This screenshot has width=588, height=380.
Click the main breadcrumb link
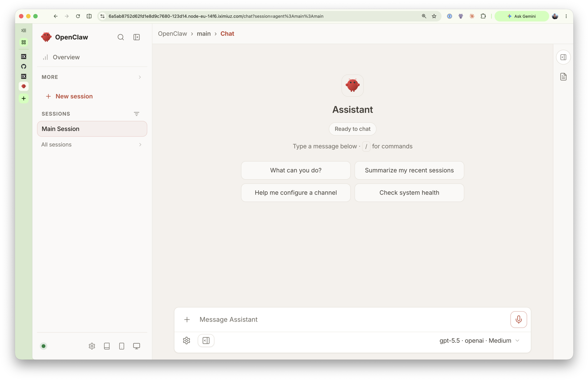[204, 34]
